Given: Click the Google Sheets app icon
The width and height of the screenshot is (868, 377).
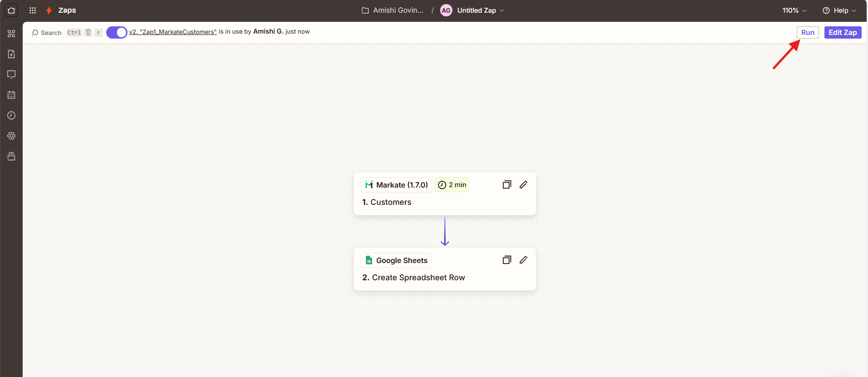Looking at the screenshot, I should click(369, 260).
